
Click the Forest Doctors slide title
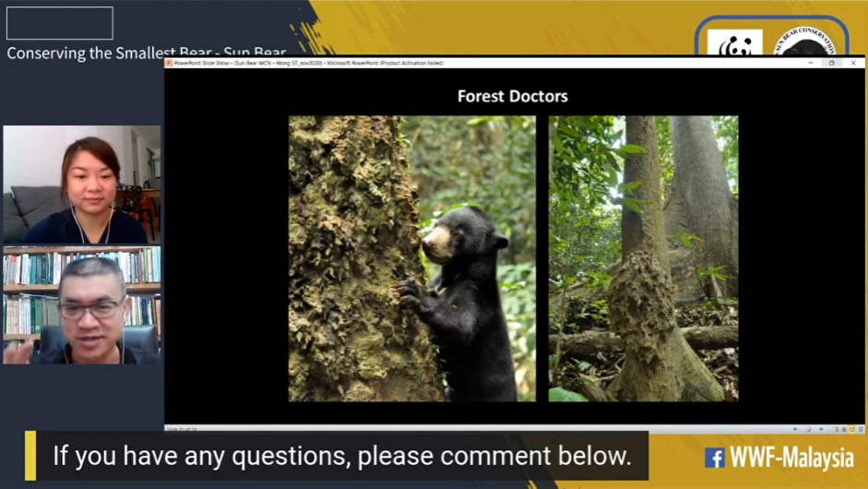click(x=513, y=96)
